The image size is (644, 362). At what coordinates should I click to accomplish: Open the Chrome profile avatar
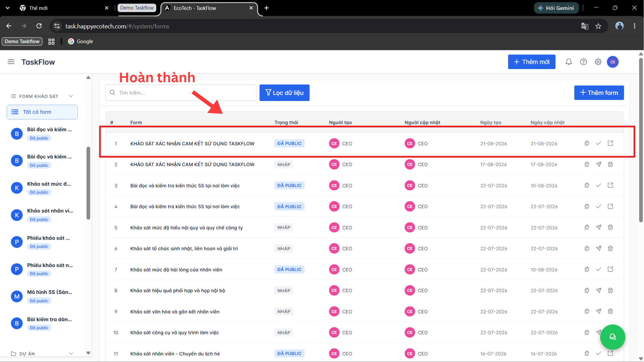coord(619,26)
